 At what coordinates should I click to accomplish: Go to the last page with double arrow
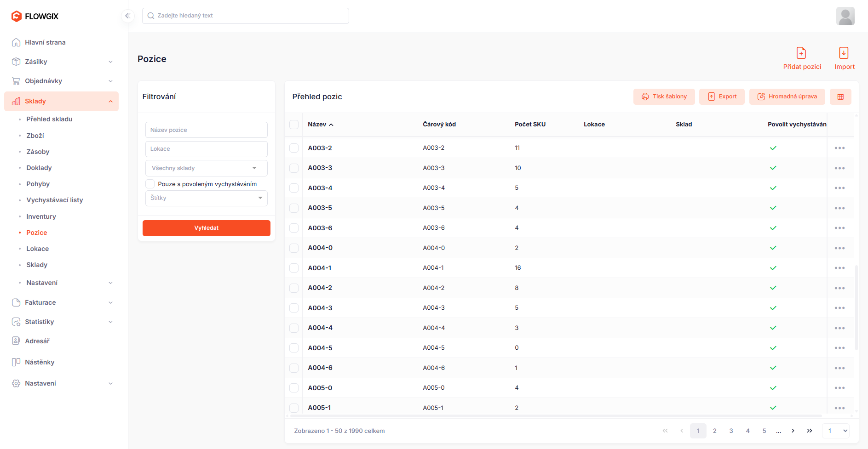coord(809,431)
